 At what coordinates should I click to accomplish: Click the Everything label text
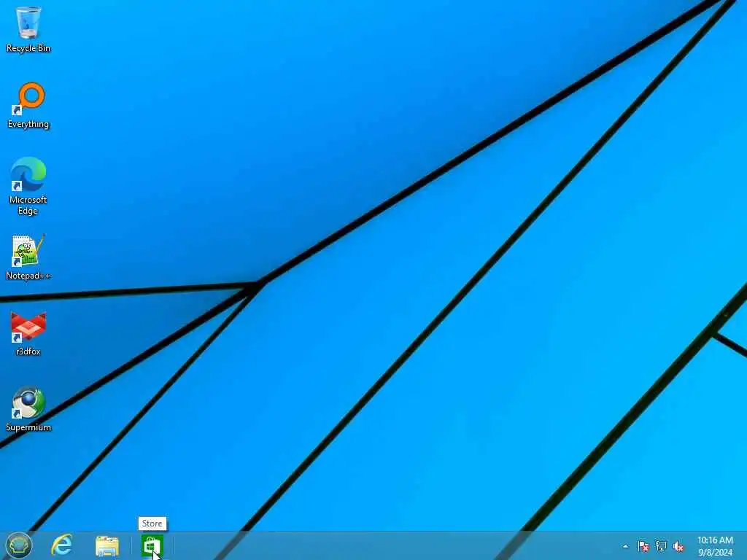tap(28, 124)
